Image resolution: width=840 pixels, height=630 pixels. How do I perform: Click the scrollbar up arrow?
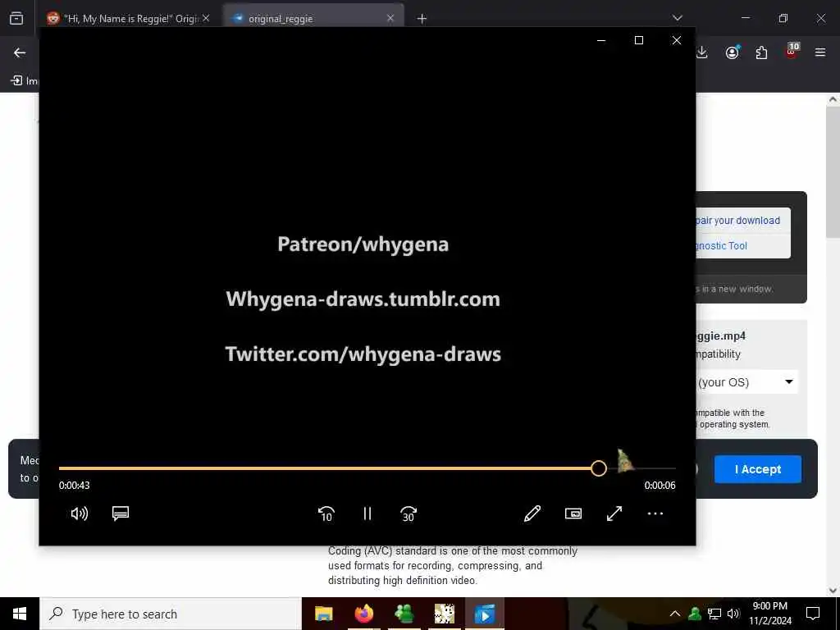click(833, 99)
